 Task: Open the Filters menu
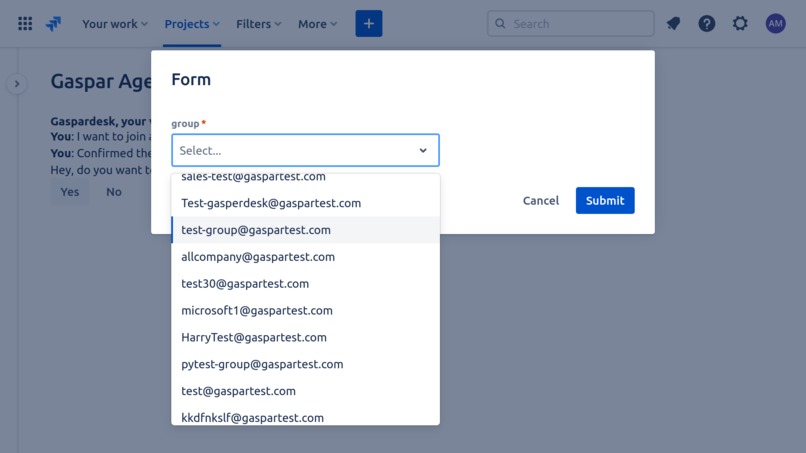click(259, 24)
